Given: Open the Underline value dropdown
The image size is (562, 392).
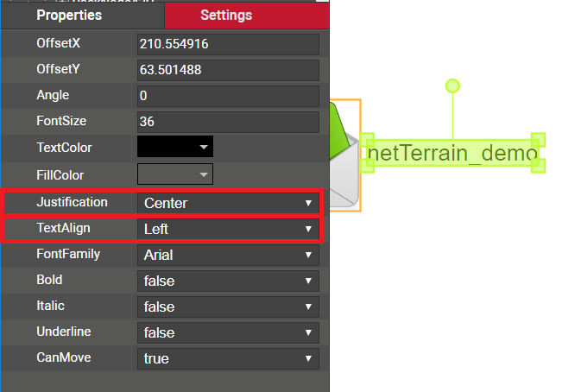Looking at the screenshot, I should click(228, 332).
